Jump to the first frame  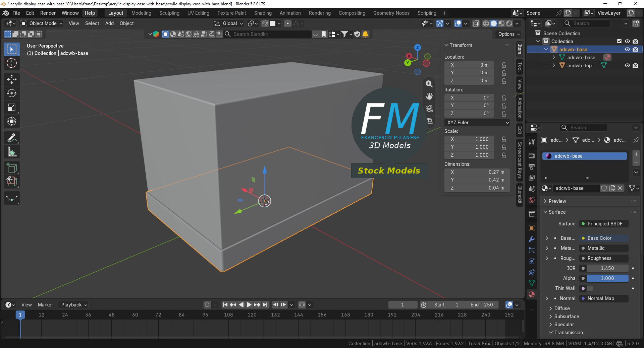225,305
